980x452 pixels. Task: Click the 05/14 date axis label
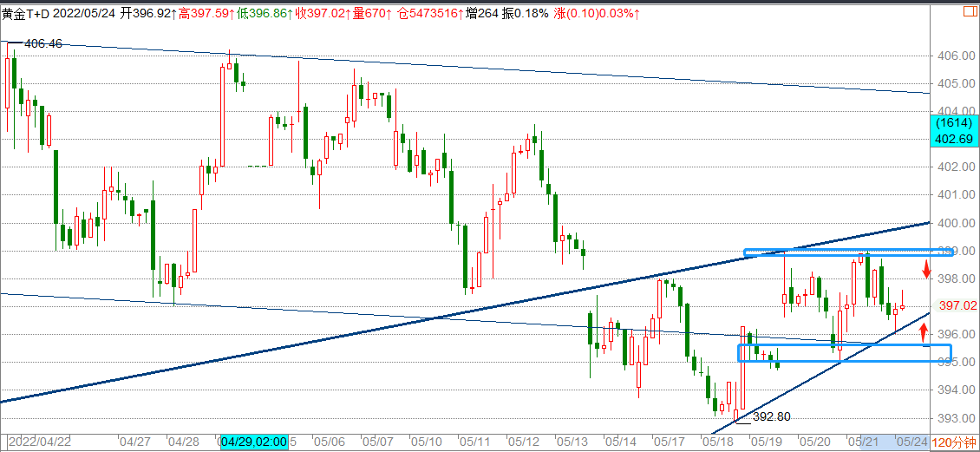tap(620, 442)
